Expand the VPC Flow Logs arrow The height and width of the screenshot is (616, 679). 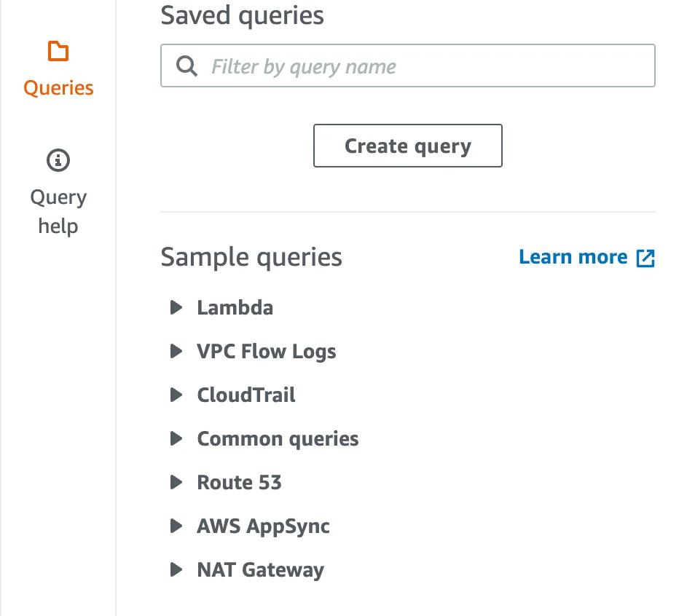pyautogui.click(x=176, y=351)
